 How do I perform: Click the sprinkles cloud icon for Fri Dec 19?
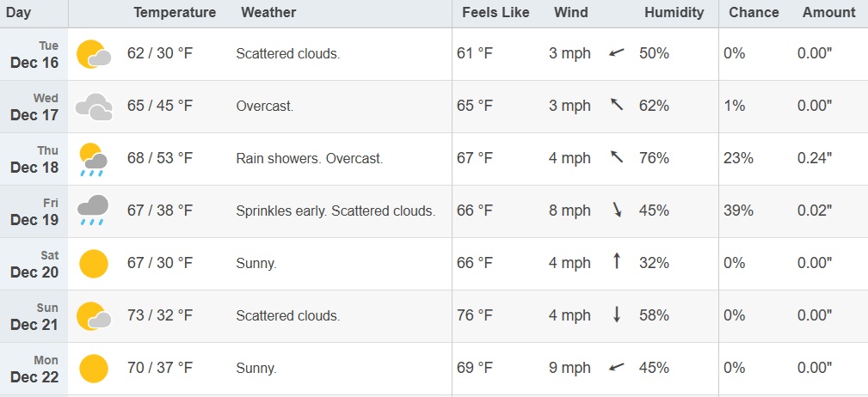(94, 211)
